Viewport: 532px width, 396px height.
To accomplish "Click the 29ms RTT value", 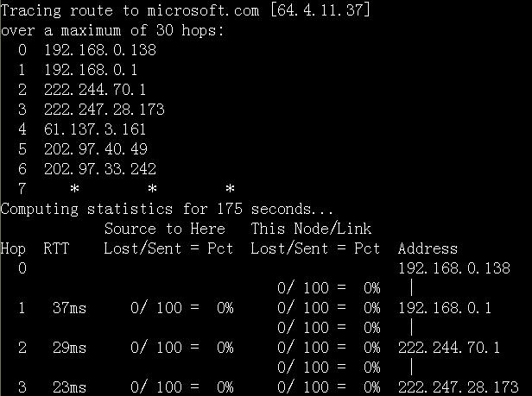I will pyautogui.click(x=70, y=348).
